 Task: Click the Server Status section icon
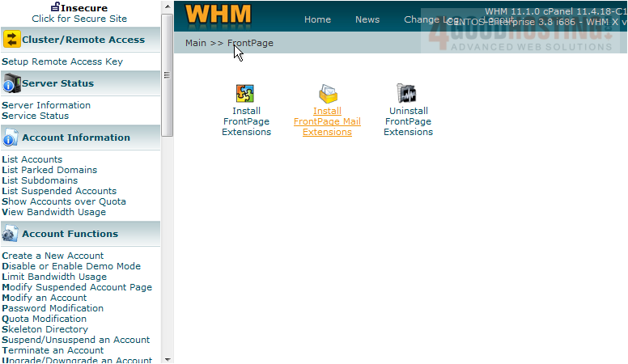tap(11, 83)
